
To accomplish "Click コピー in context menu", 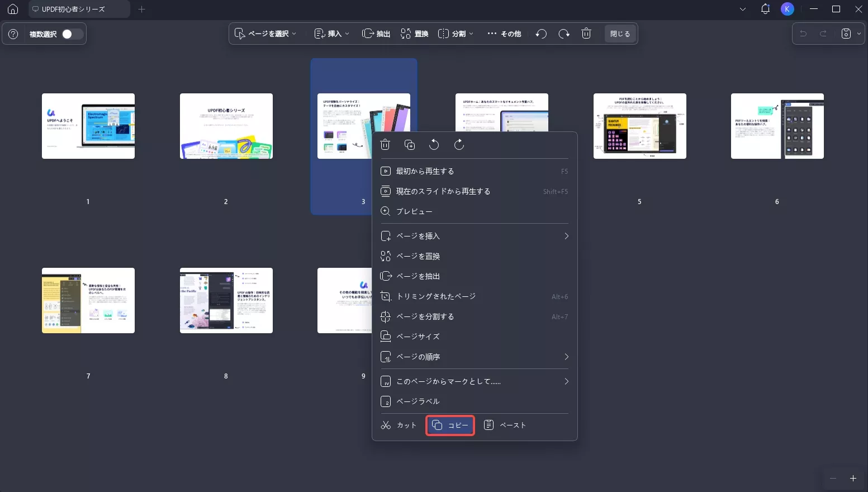I will 450,425.
